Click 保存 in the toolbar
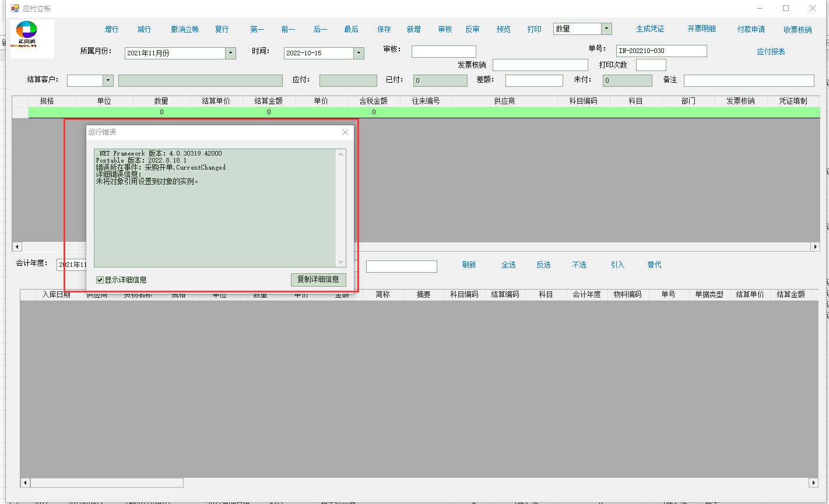The image size is (829, 504). pos(384,29)
